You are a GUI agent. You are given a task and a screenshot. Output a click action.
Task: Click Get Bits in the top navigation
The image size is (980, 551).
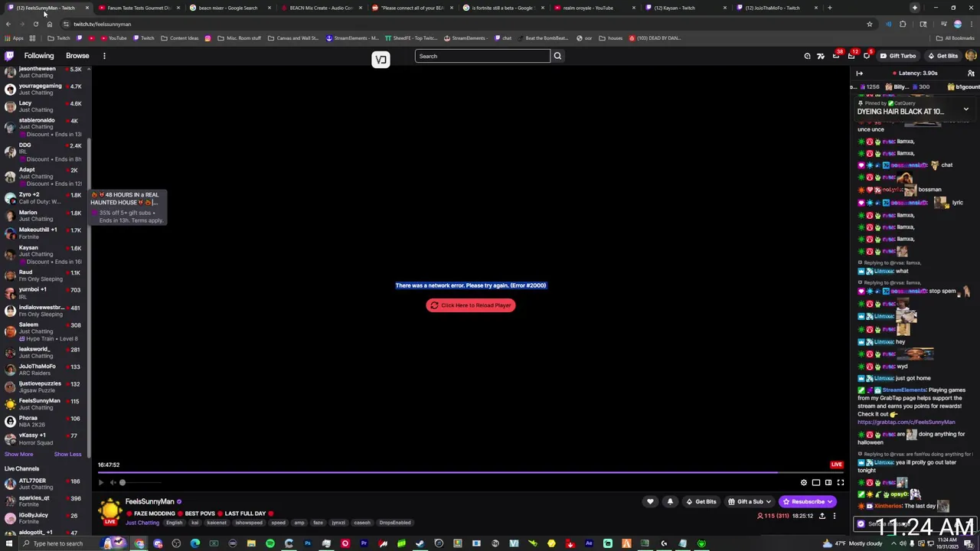[943, 56]
